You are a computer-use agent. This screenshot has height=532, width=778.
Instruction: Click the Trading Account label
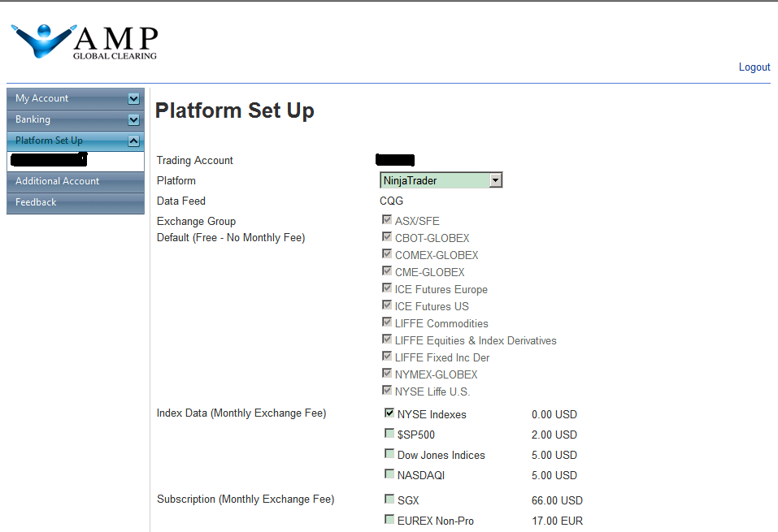click(x=195, y=161)
